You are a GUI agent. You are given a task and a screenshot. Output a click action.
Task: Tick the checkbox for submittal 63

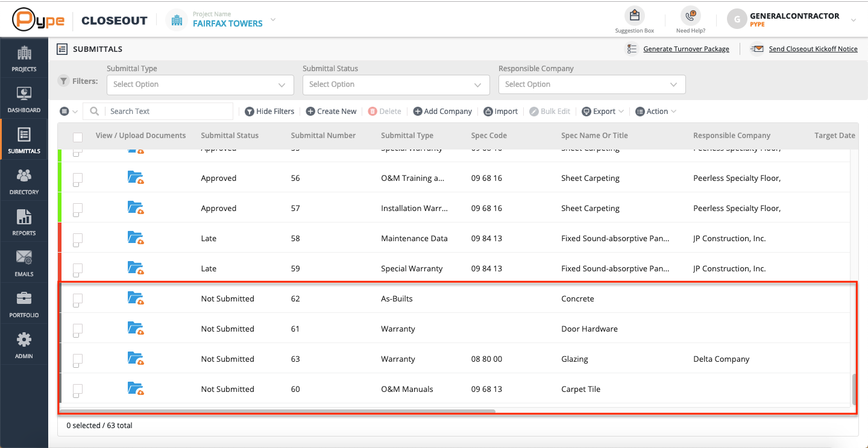tap(78, 360)
